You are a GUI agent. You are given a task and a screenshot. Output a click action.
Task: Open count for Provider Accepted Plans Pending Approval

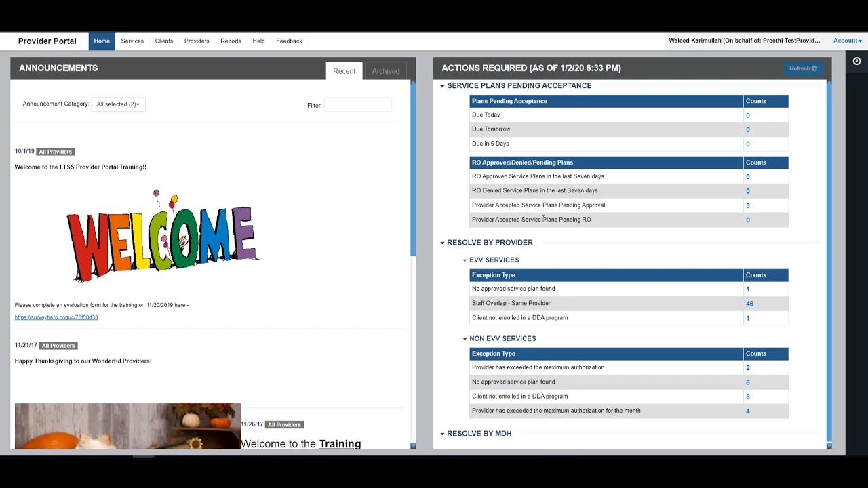pos(748,205)
